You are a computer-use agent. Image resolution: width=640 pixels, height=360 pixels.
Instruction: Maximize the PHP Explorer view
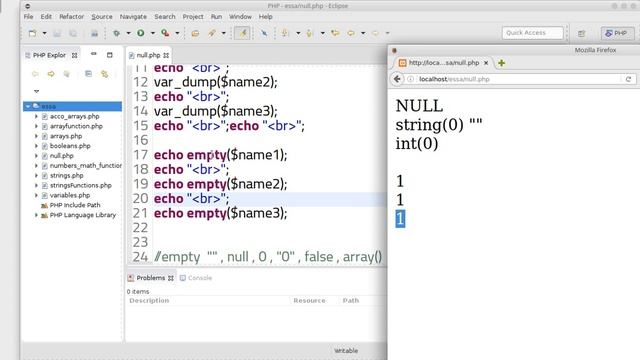click(109, 55)
